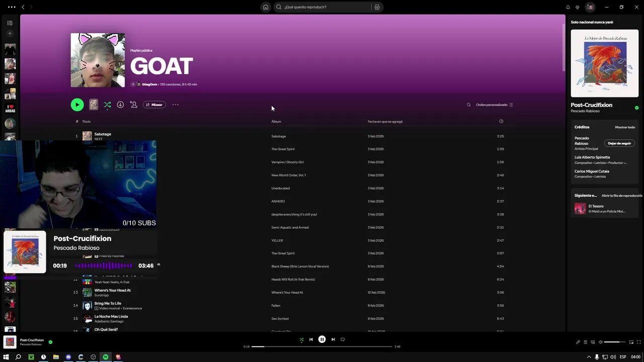Open Vampire / Ghostly Girl album link
This screenshot has height=362, width=644.
point(287,162)
